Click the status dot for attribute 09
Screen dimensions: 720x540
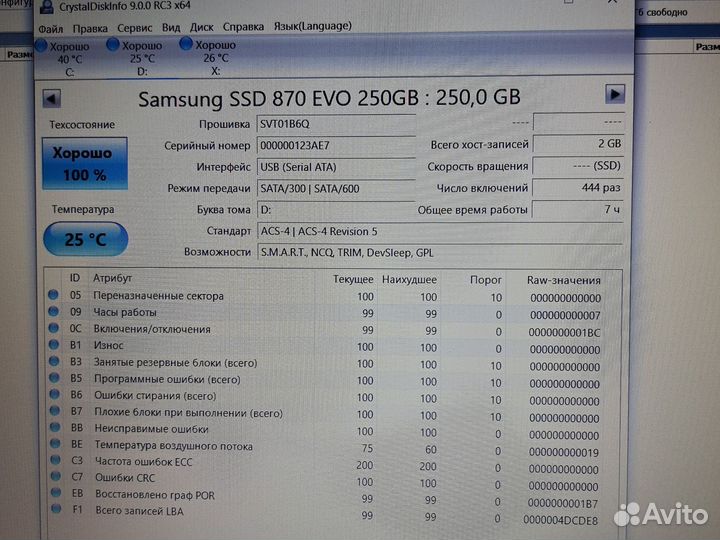click(54, 311)
